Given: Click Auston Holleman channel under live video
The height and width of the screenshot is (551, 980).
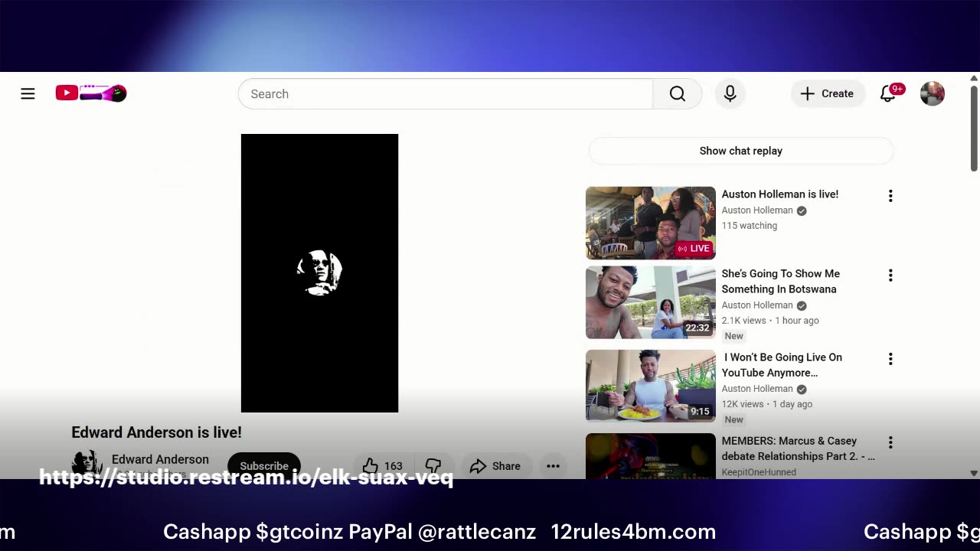Looking at the screenshot, I should (757, 210).
